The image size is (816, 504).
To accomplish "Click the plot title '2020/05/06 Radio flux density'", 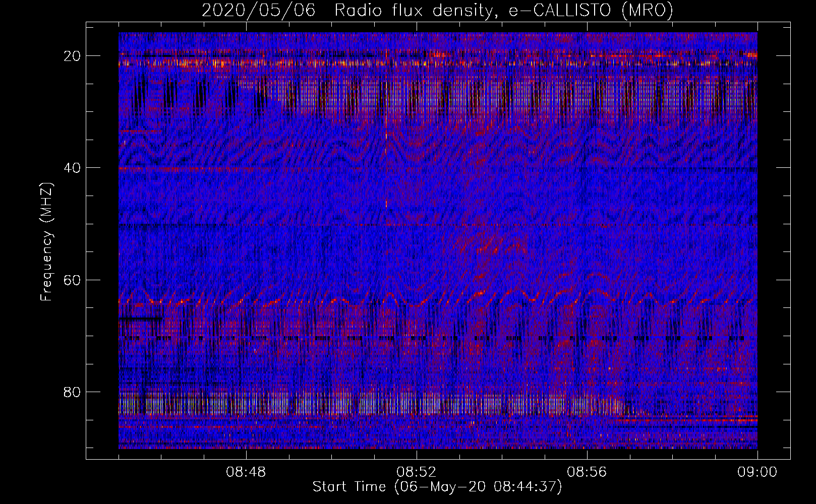I will (437, 10).
